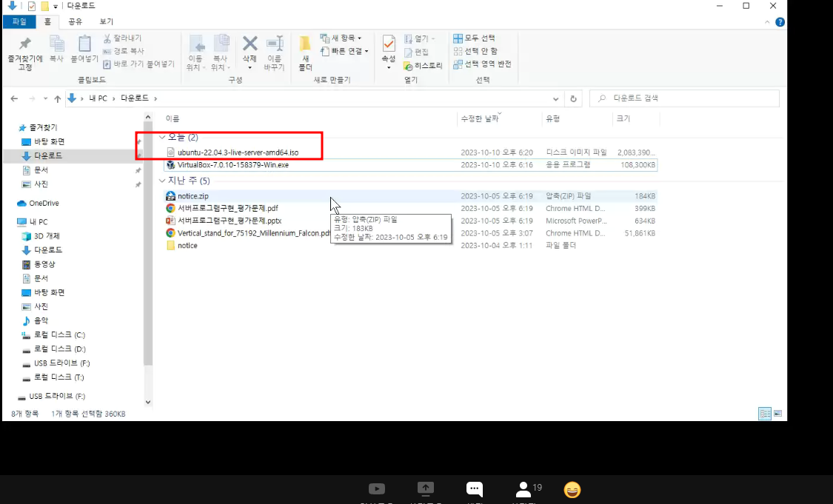
Task: Open the chat bubble icon in meeting bar
Action: (475, 489)
